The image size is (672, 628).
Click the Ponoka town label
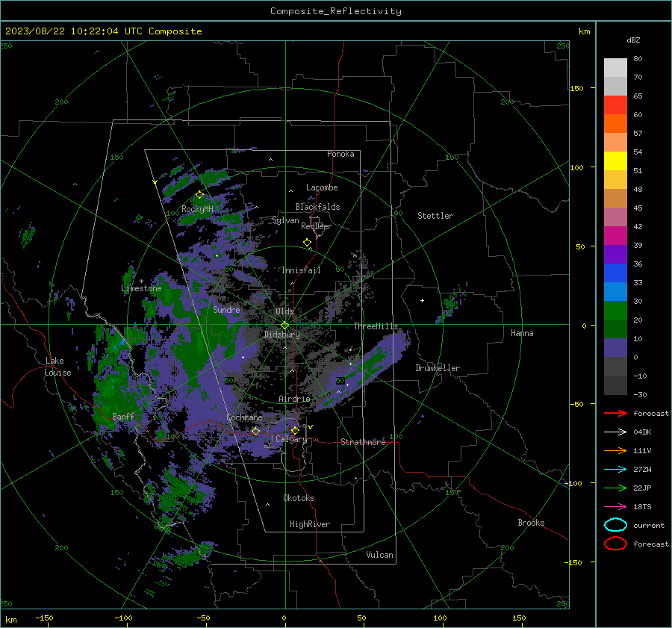[340, 154]
